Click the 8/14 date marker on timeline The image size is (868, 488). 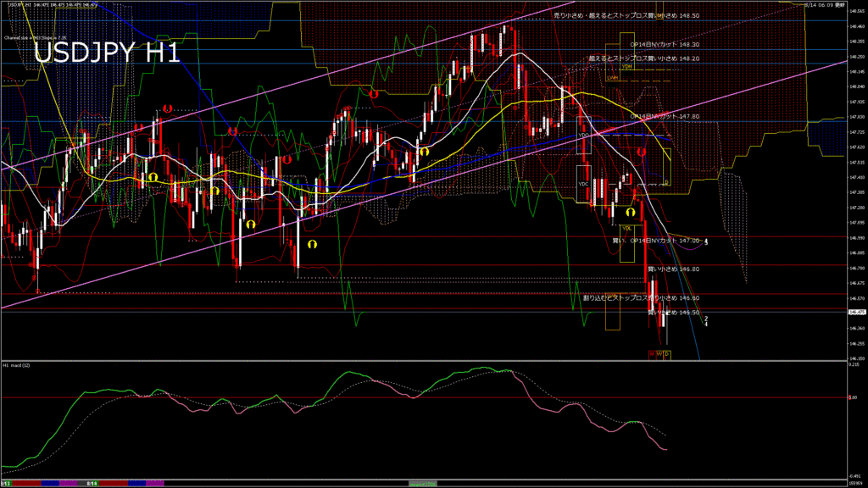pos(92,482)
